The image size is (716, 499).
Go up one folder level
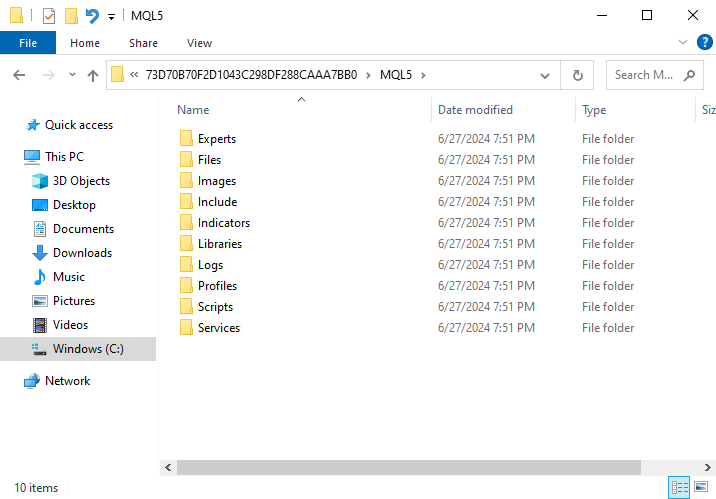(93, 75)
